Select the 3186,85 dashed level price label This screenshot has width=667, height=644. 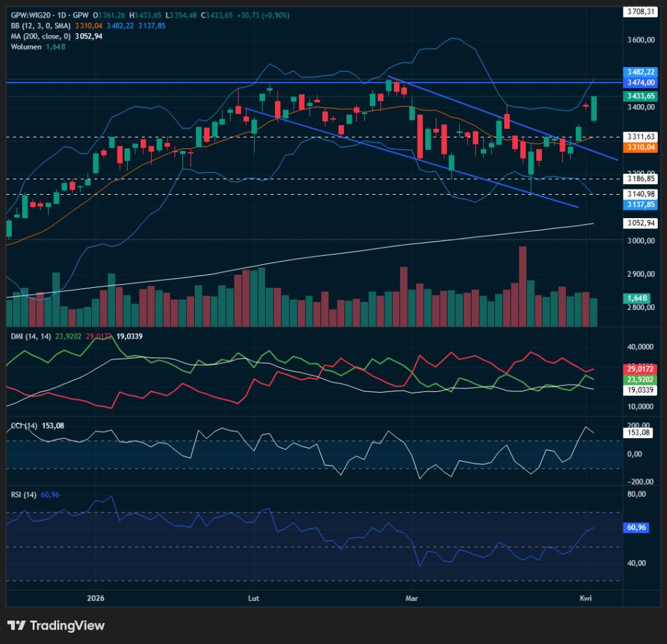pyautogui.click(x=640, y=178)
